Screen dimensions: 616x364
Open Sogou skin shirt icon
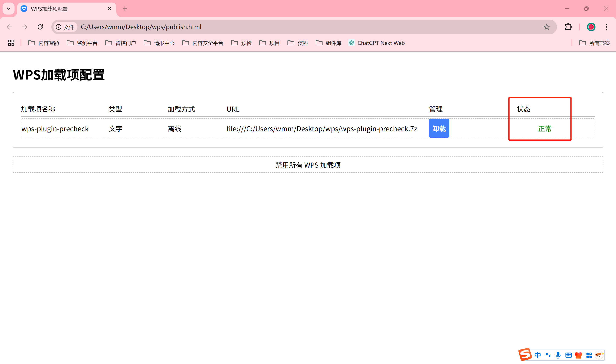click(x=578, y=355)
